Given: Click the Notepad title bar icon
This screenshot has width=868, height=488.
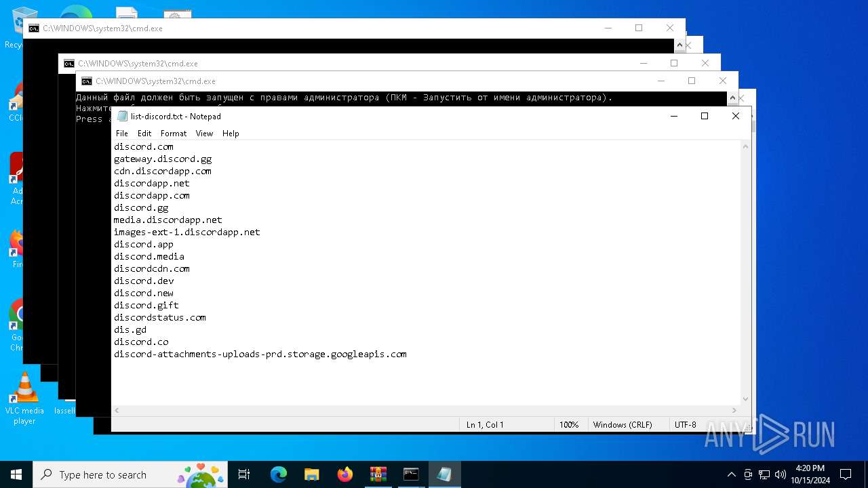Looking at the screenshot, I should pyautogui.click(x=123, y=116).
